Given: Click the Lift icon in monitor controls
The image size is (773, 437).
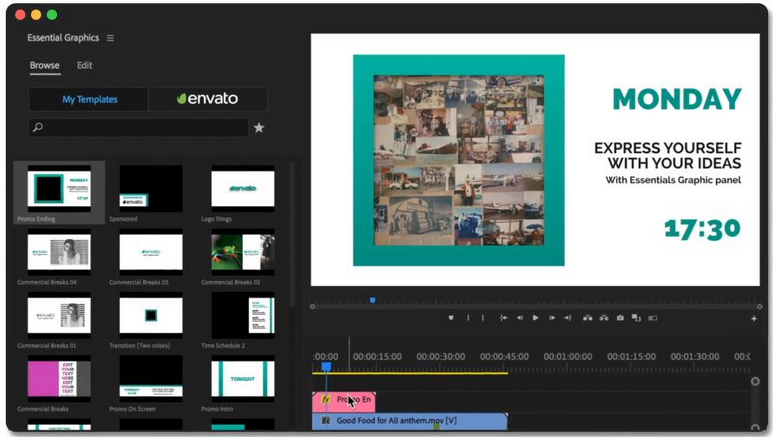Looking at the screenshot, I should (x=587, y=318).
